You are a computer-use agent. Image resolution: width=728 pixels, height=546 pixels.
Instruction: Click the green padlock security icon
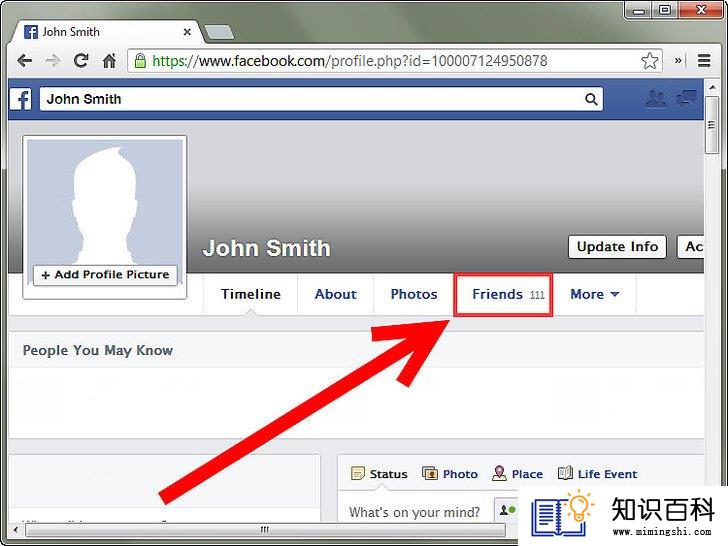click(x=140, y=61)
